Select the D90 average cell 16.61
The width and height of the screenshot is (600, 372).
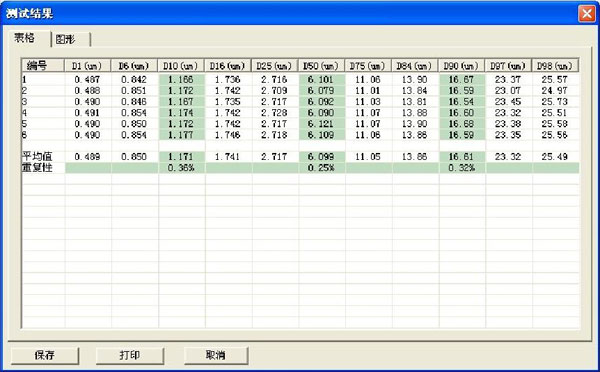tap(462, 157)
